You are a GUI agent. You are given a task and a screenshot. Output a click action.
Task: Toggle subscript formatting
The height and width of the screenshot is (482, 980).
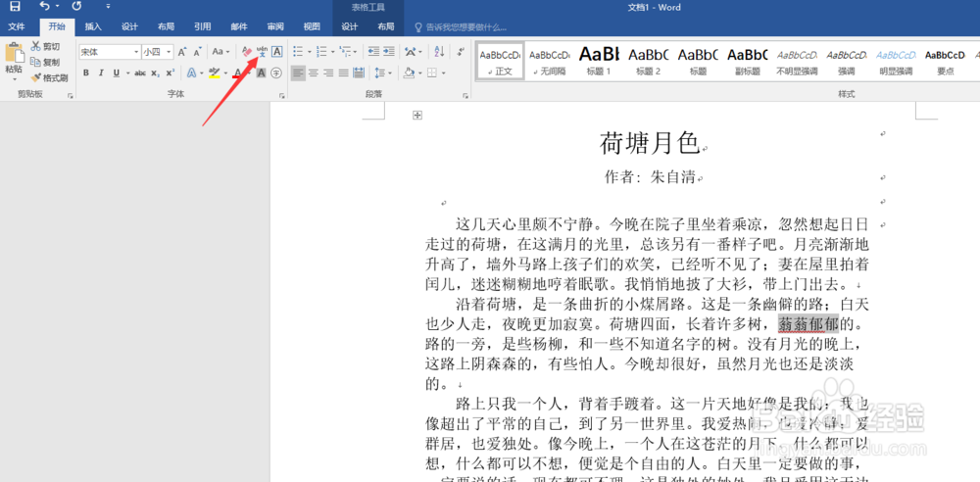coord(155,73)
